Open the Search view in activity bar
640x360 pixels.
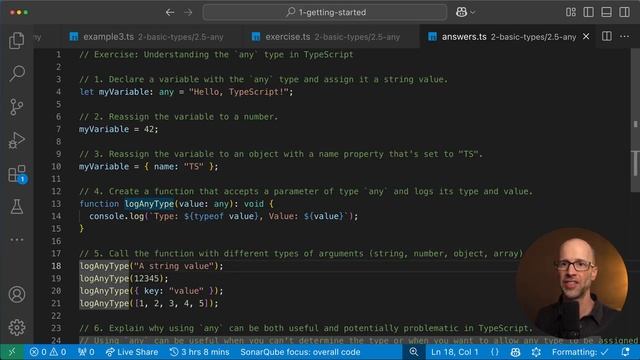point(17,73)
